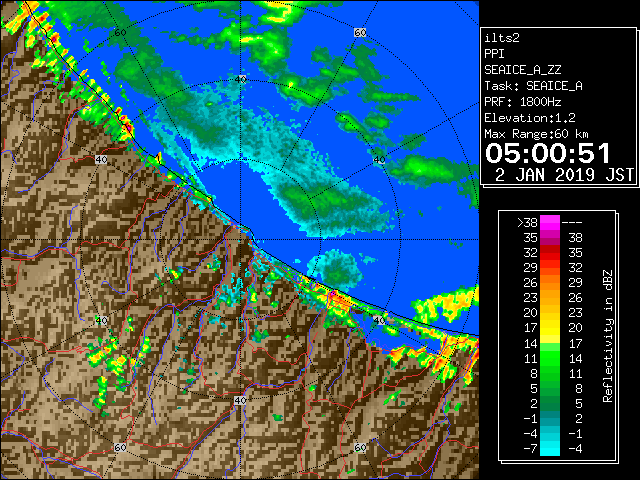Screen dimensions: 640x480
Task: Click the large "05:00:51" timestamp
Action: point(548,153)
